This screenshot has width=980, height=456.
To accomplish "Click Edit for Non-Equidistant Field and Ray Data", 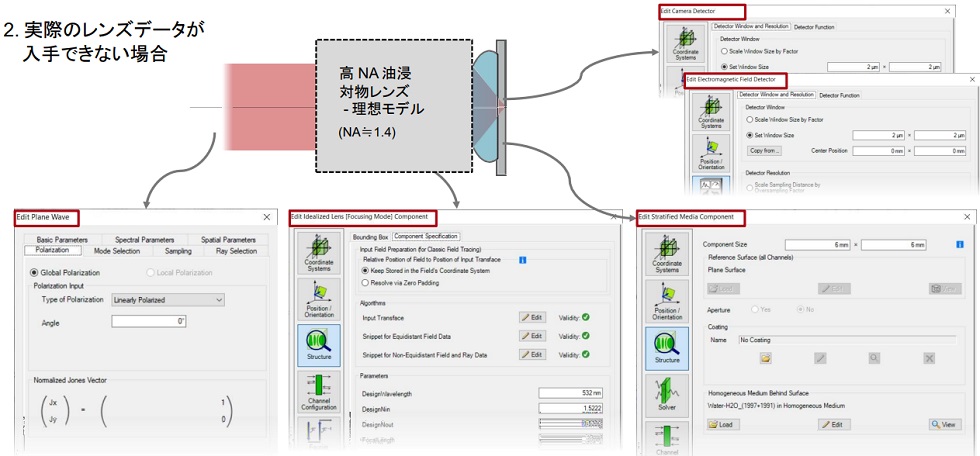I will [x=532, y=354].
